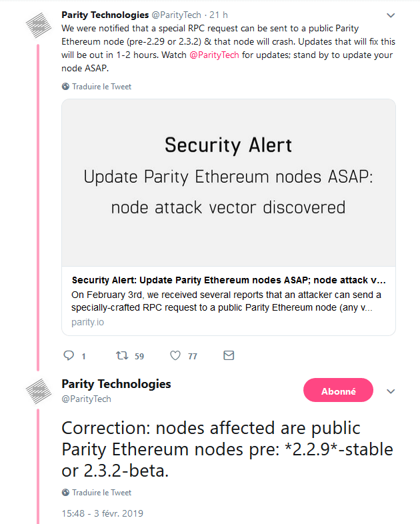Screen dimensions: 420x524
Task: Click globe icon beside first Traduire le Tweet
Action: 65,87
